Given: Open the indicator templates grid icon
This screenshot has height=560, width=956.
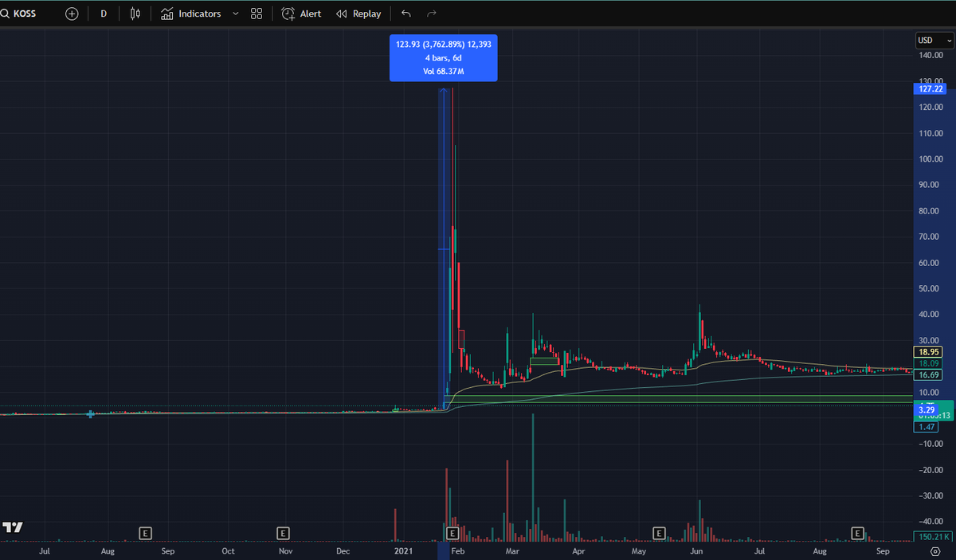Looking at the screenshot, I should pyautogui.click(x=256, y=14).
